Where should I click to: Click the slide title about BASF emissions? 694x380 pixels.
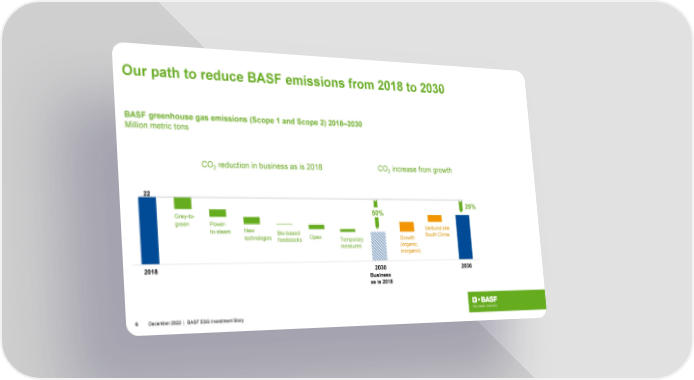(x=283, y=79)
